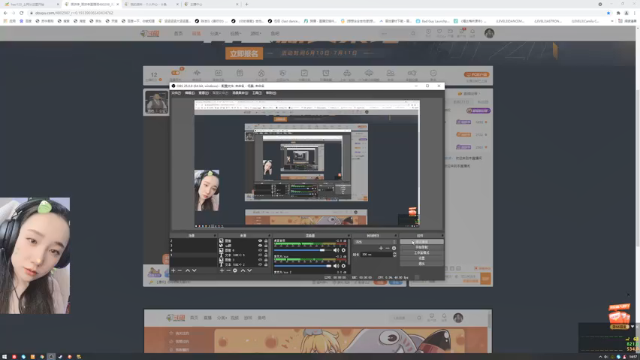
Task: Expand the 分类 dropdown in the Douyu navigation bar
Action: point(216,33)
